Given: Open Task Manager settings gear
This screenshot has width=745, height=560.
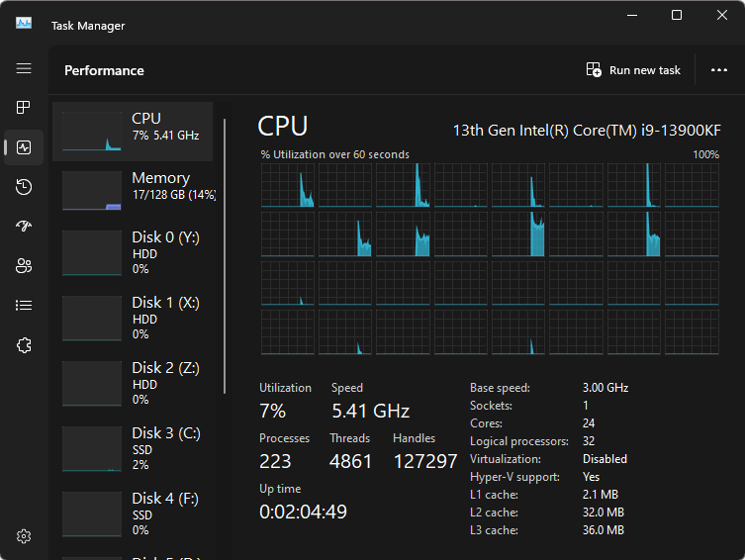Looking at the screenshot, I should pos(24,536).
